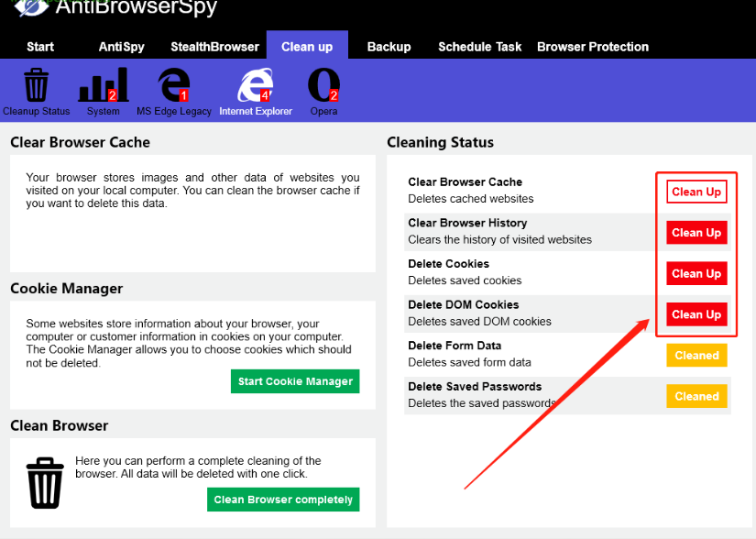Clean Up DOM cookies
This screenshot has width=756, height=539.
696,314
